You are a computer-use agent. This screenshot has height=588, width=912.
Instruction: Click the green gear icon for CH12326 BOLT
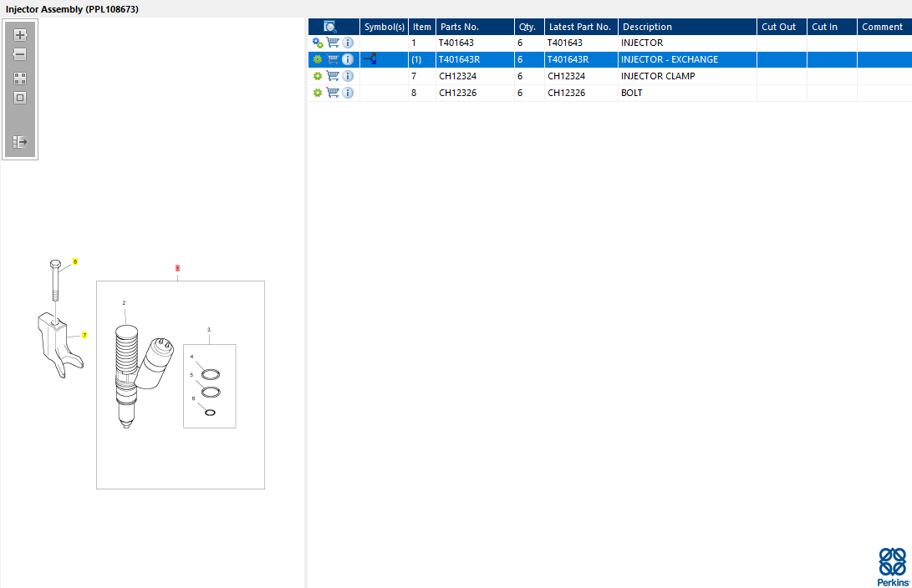[x=318, y=93]
